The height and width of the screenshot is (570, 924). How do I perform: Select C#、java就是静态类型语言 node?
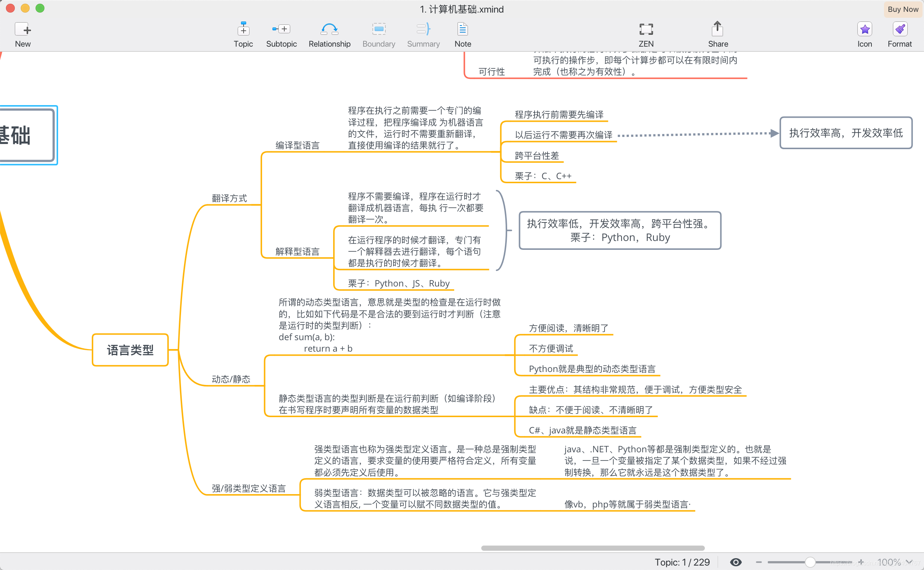[x=582, y=430]
